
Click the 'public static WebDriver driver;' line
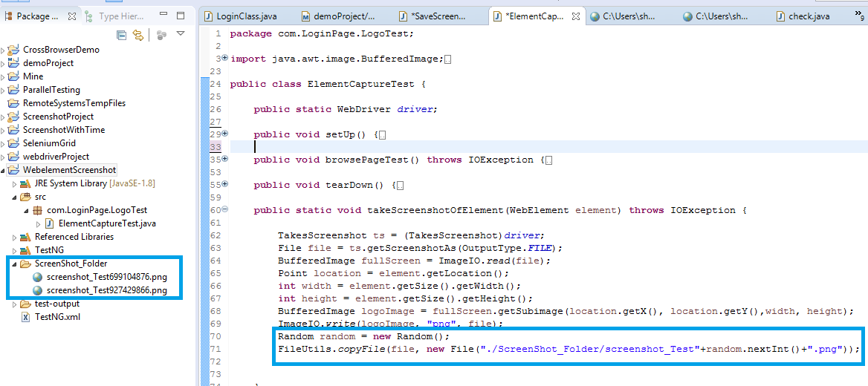point(346,109)
